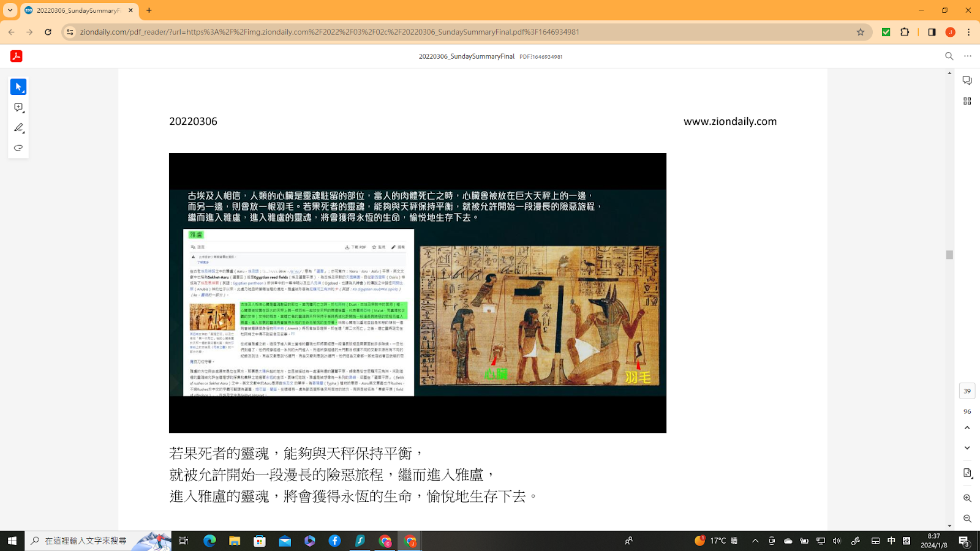Navigate back in browser

12,32
